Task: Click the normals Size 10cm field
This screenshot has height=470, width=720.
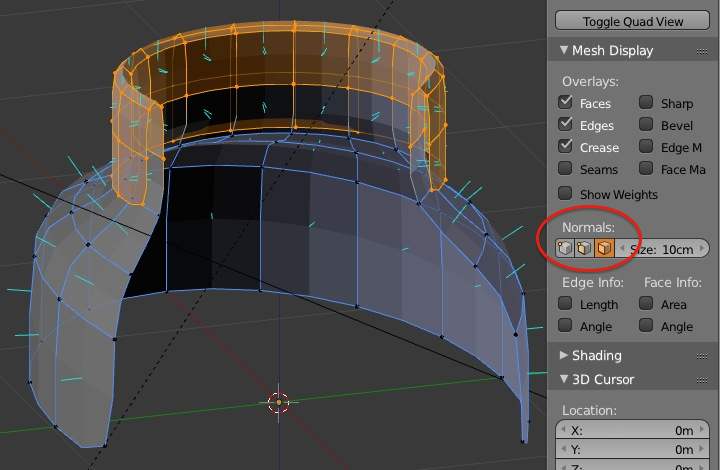Action: [662, 249]
